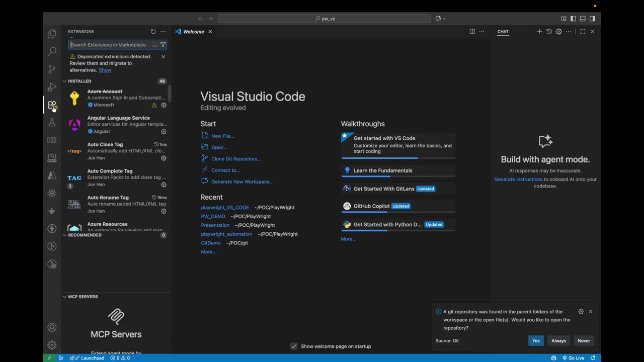Open Accounts menu in activity bar
This screenshot has height=362, width=644.
click(x=52, y=327)
